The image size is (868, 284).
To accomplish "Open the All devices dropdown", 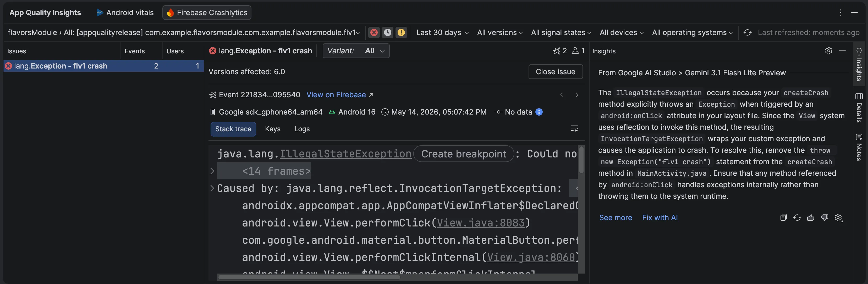I will point(622,33).
